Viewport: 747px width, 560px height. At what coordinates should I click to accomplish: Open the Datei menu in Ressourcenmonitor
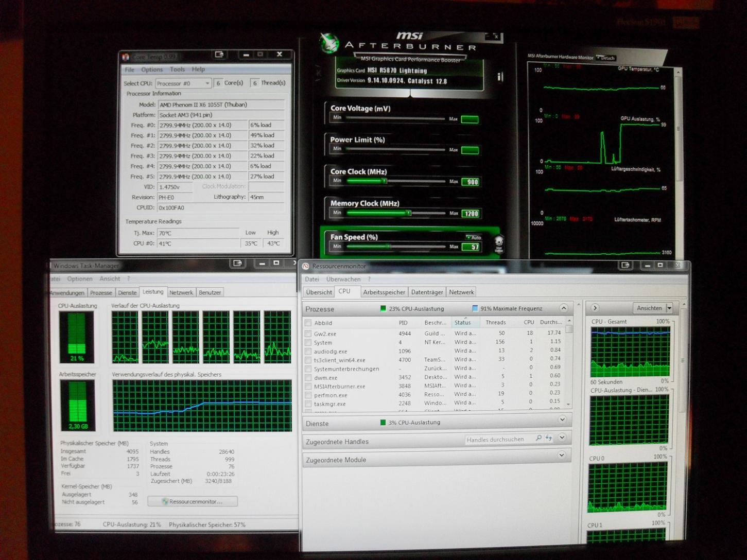312,279
